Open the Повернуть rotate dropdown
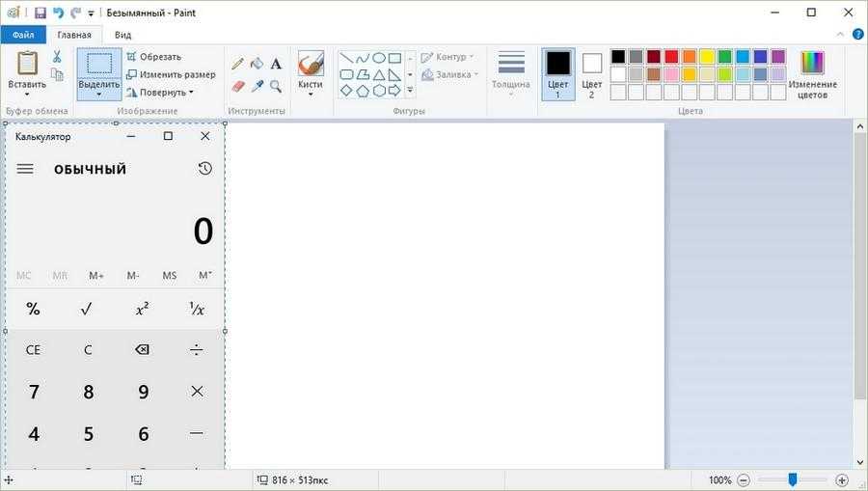This screenshot has height=491, width=868. pos(160,93)
